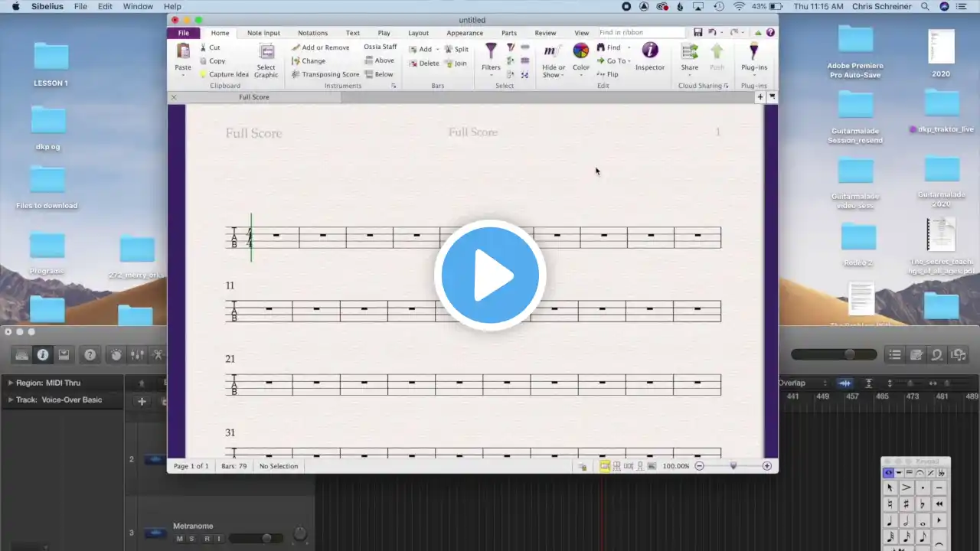Screen dimensions: 980x551
Task: Click the undo arrow in Sibelius title bar
Action: pyautogui.click(x=712, y=32)
